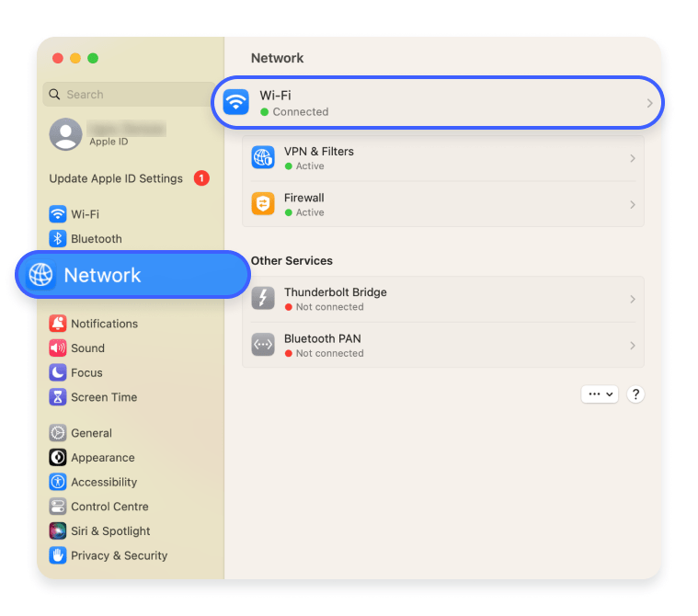Click the Firewall Active status text

[x=310, y=212]
